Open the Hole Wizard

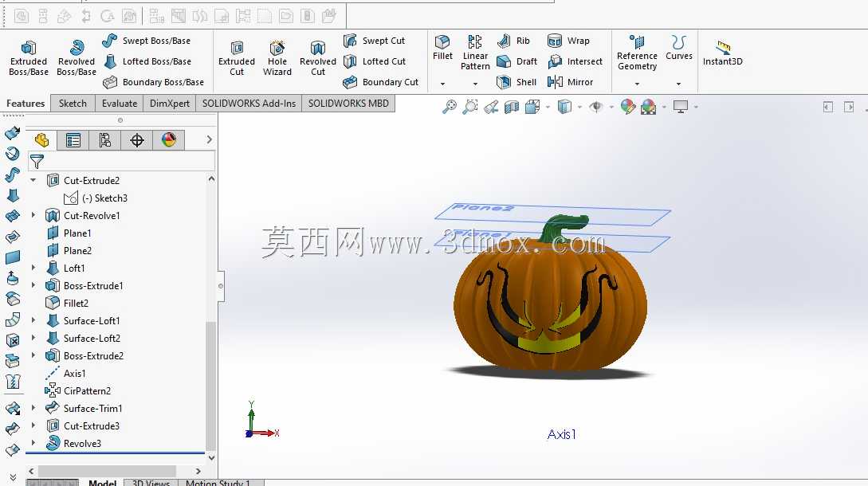click(277, 57)
